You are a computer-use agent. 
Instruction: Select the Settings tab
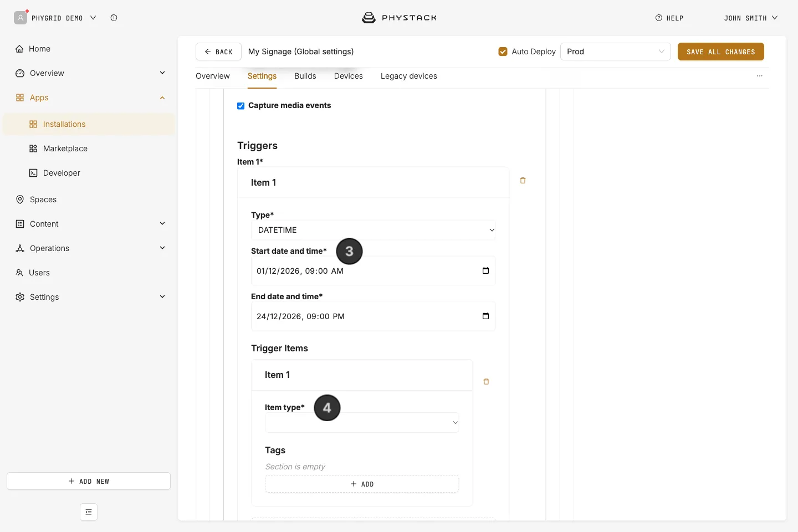(x=262, y=76)
